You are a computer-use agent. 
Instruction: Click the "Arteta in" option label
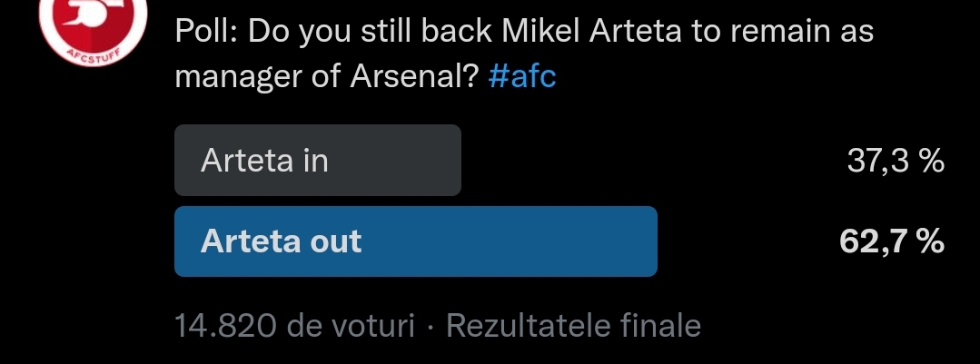264,161
